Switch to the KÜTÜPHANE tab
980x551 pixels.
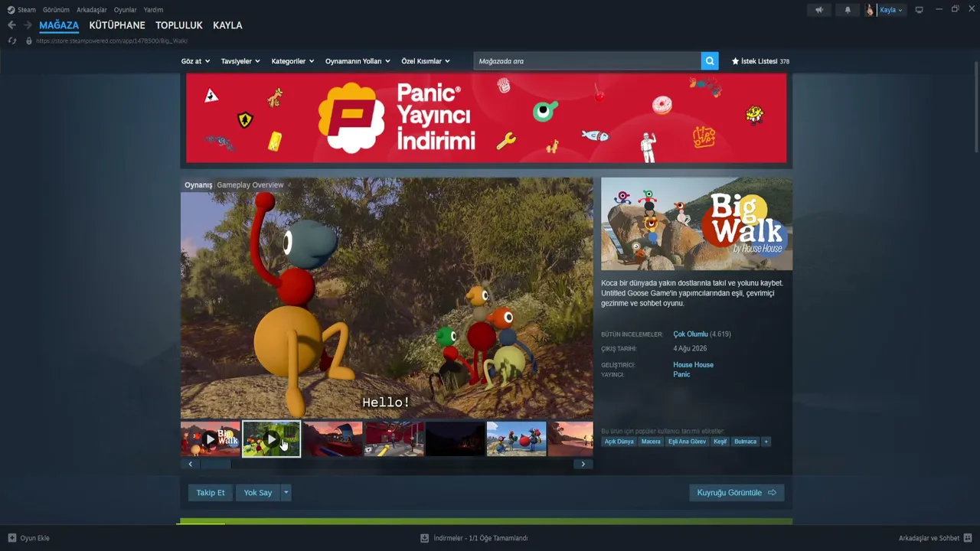click(117, 25)
